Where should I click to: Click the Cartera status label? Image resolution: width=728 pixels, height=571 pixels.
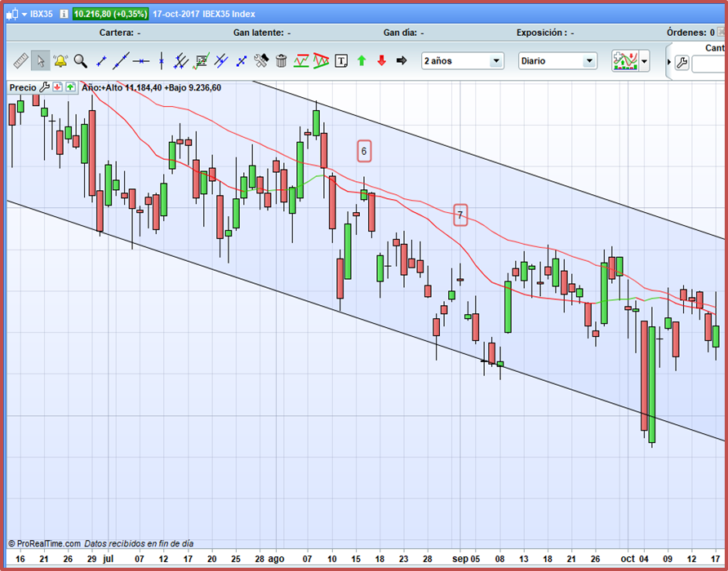(x=120, y=33)
